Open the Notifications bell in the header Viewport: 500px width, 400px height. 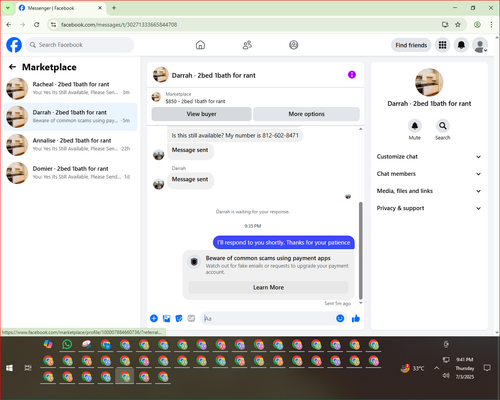tap(461, 45)
